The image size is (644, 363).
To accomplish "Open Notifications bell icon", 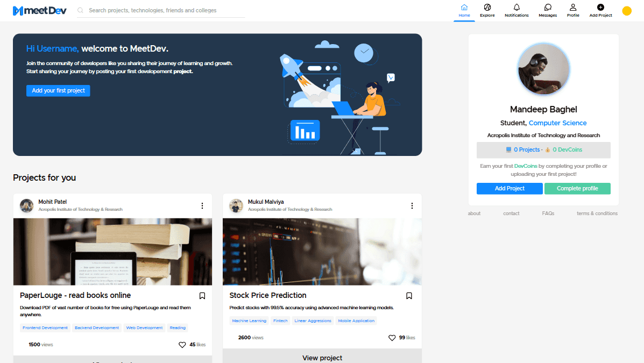I will (x=516, y=8).
